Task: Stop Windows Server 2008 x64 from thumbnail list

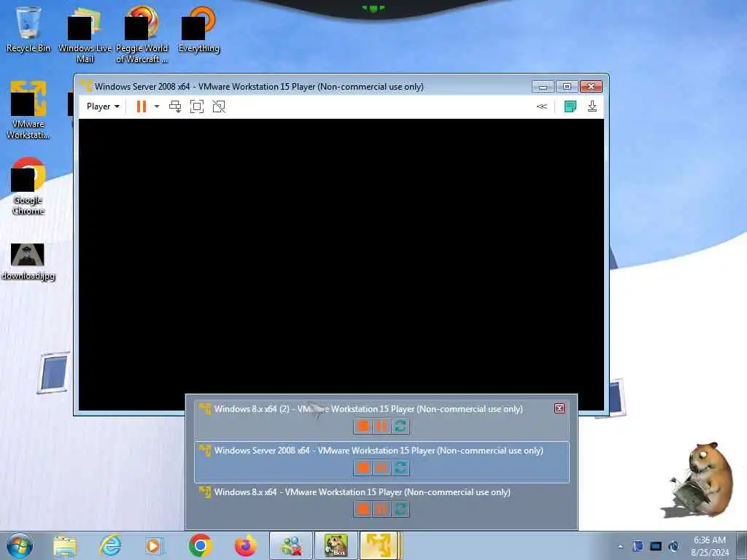Action: [x=363, y=467]
